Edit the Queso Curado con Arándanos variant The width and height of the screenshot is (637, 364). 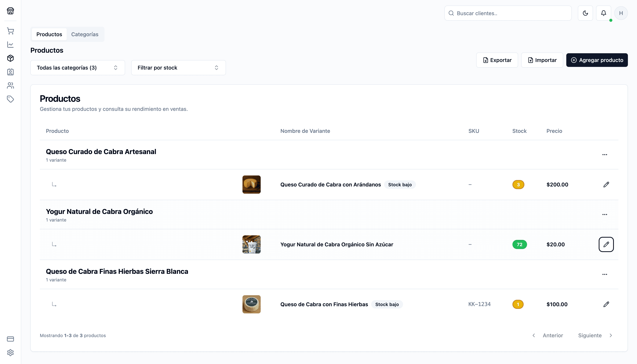(606, 185)
